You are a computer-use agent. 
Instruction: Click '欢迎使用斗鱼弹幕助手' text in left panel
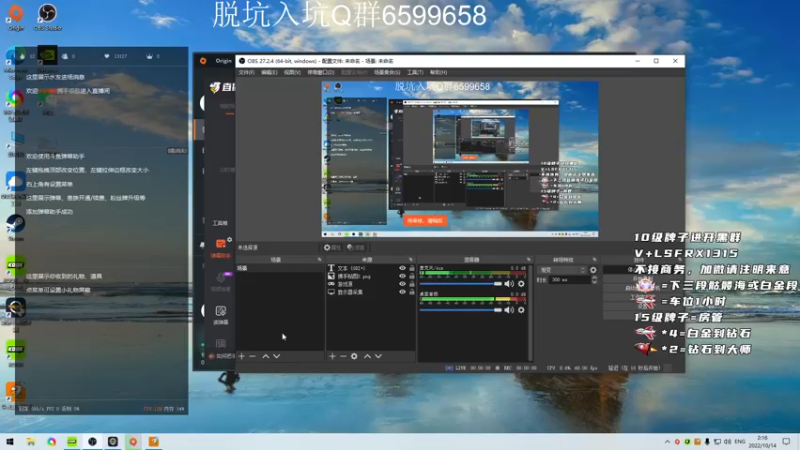55,156
